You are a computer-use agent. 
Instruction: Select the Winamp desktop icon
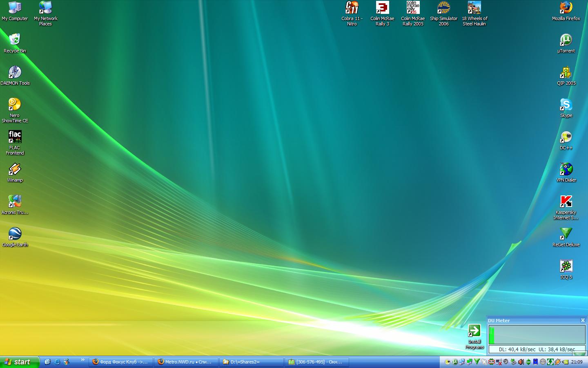tap(15, 169)
